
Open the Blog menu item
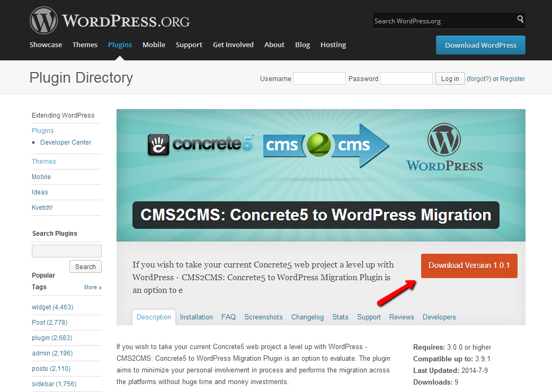302,44
